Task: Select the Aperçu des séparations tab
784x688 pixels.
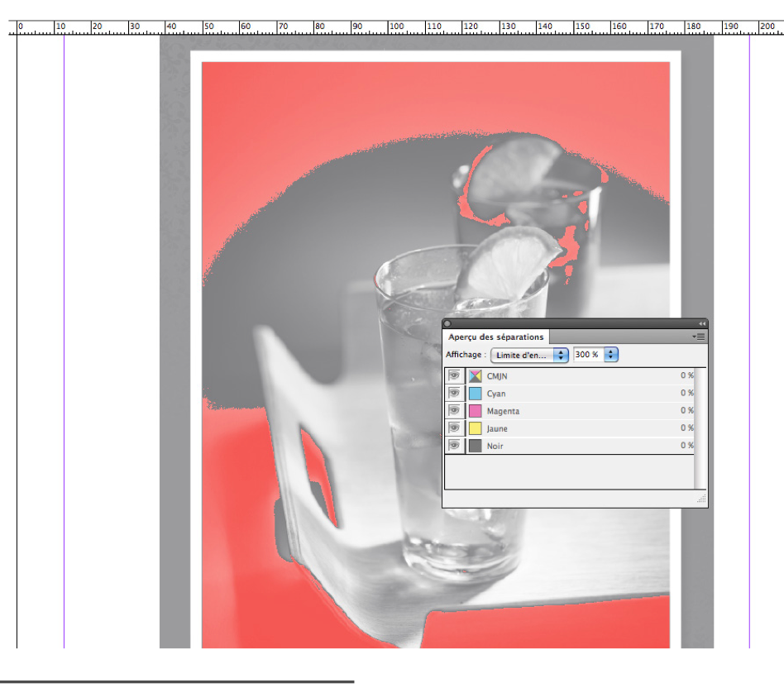Action: [x=496, y=337]
